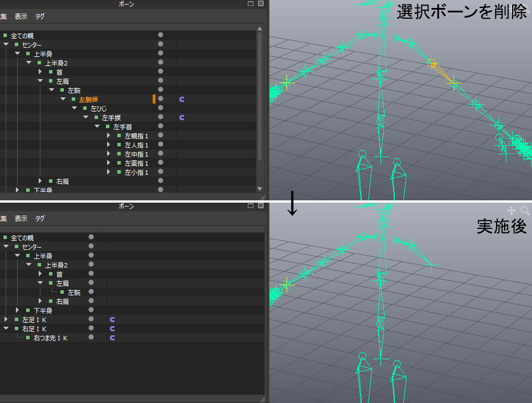Open タグ menu in lower panel
Screen dimensions: 532x403
click(x=40, y=219)
